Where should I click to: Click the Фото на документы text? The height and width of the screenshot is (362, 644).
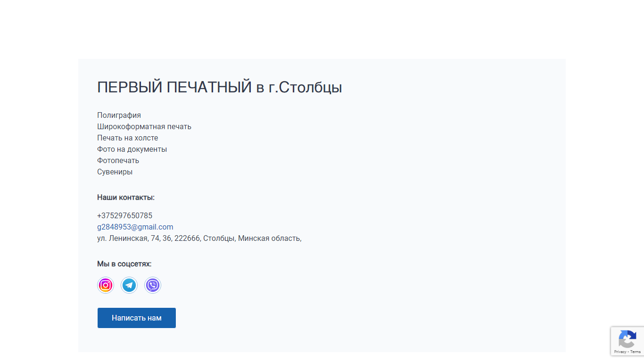click(132, 149)
